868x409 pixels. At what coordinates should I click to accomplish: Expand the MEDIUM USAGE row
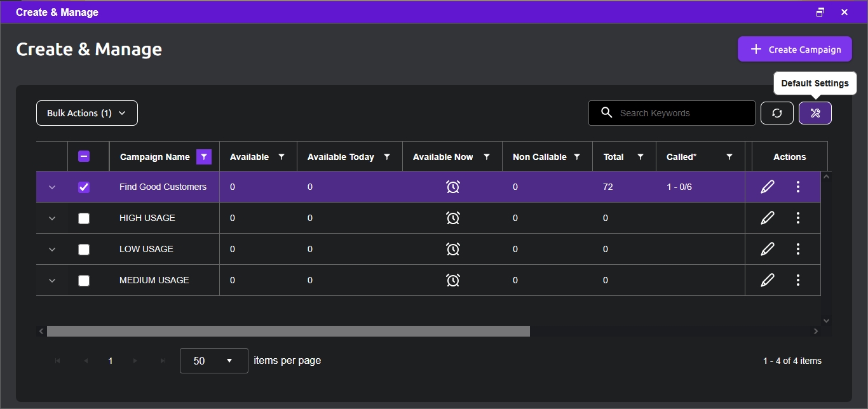(52, 281)
